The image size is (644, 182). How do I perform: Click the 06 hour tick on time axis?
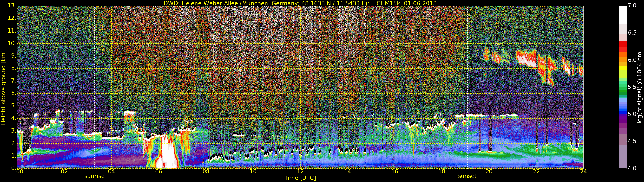point(158,171)
